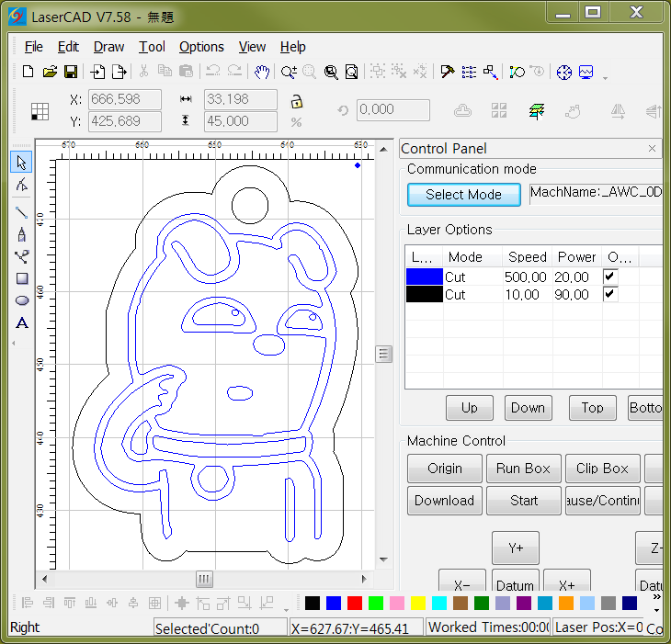Jog the laser with the Y+ button
The height and width of the screenshot is (644, 671).
click(516, 548)
